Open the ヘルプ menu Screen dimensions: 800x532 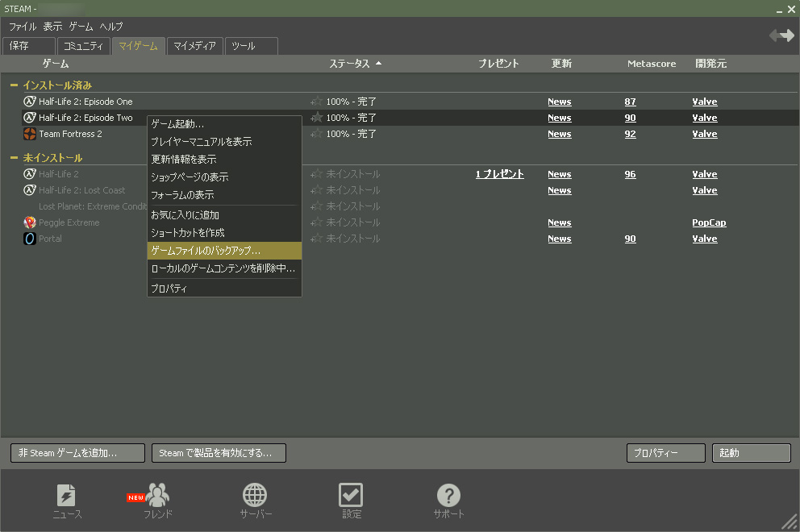(111, 27)
